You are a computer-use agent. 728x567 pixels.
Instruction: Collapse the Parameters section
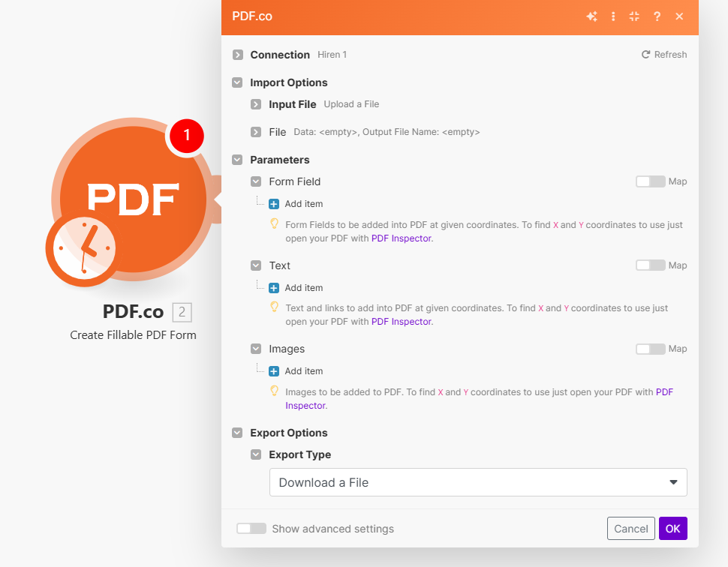237,160
